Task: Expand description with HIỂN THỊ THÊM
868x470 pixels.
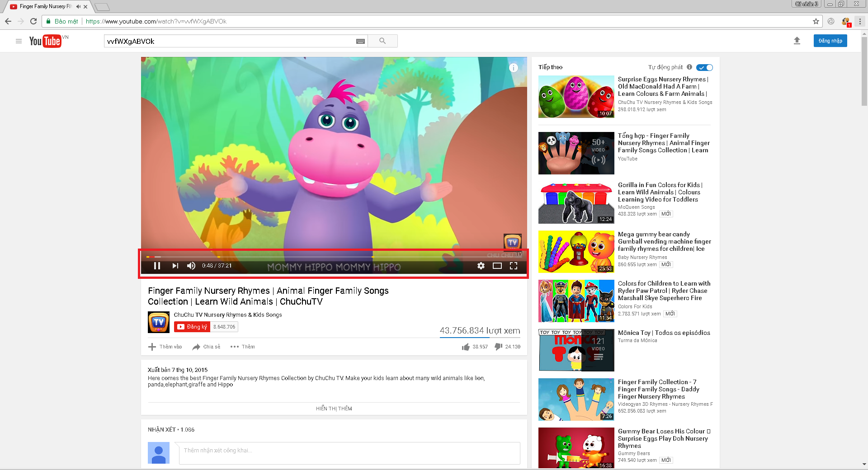Action: pos(334,409)
